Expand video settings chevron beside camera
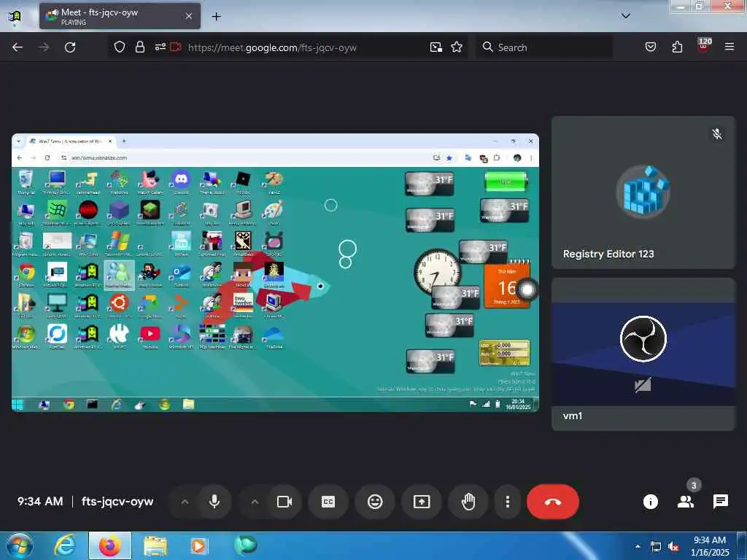The width and height of the screenshot is (747, 560). click(x=255, y=502)
